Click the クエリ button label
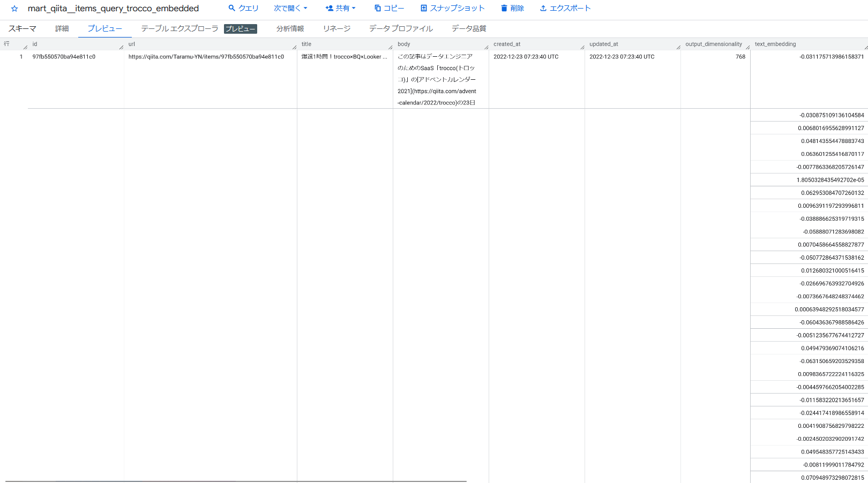The width and height of the screenshot is (868, 483). click(x=249, y=8)
